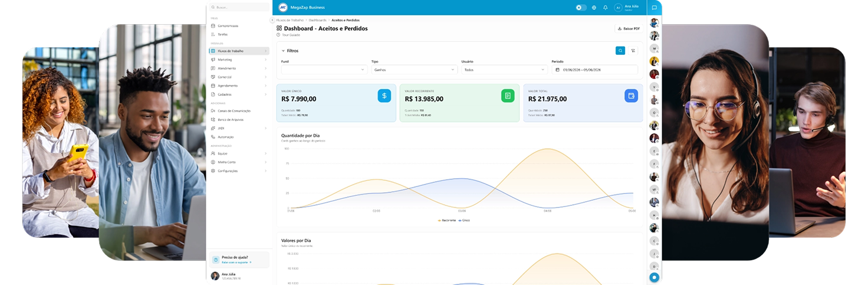Click the Atendimento sidebar icon
This screenshot has height=285, width=868.
pos(213,68)
